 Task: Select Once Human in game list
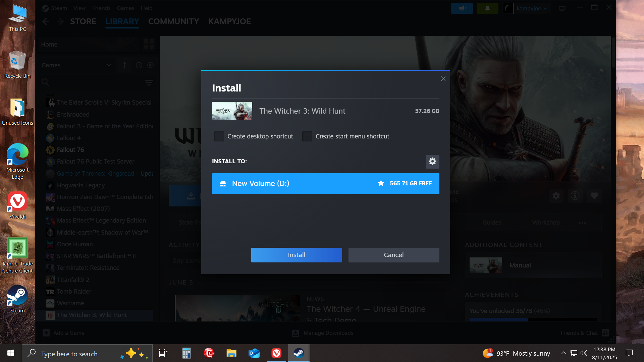75,244
